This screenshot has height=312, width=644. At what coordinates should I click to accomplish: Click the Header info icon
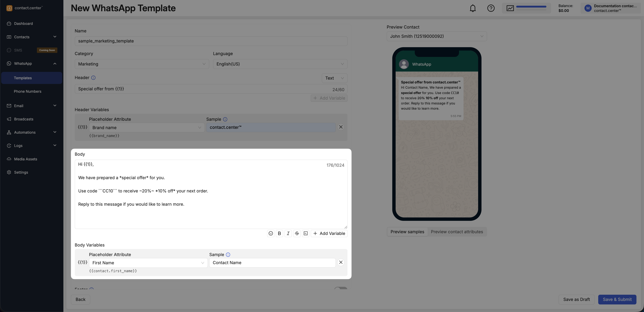[x=93, y=78]
